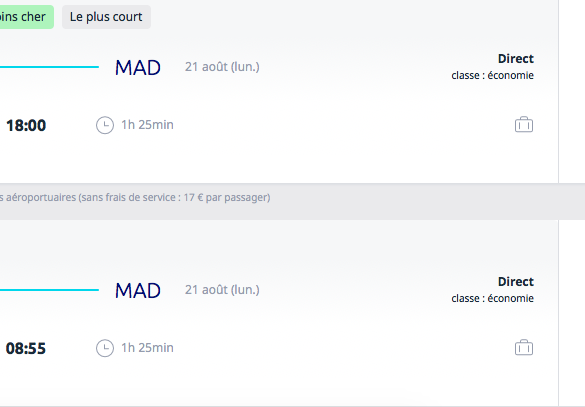Click the clock icon beside first 1h 25min
585x407 pixels.
105,125
